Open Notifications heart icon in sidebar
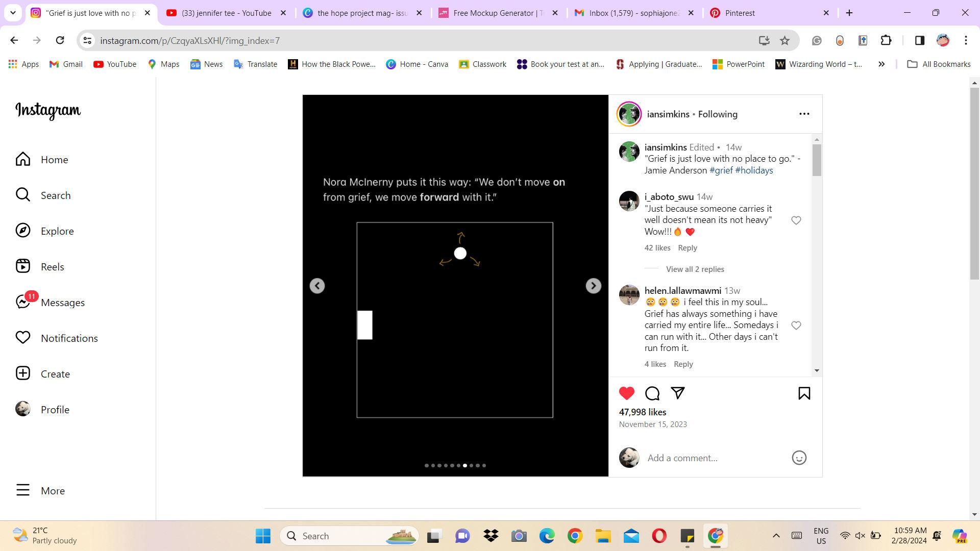 (23, 338)
